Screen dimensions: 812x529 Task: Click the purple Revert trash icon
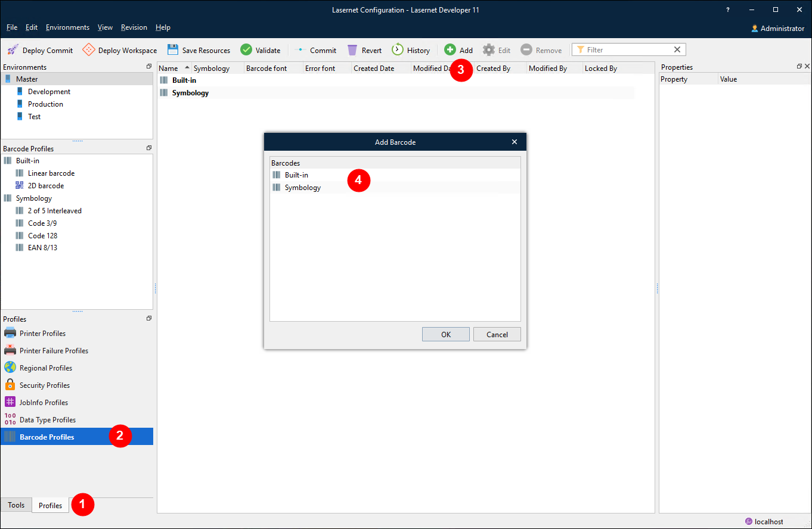point(352,50)
